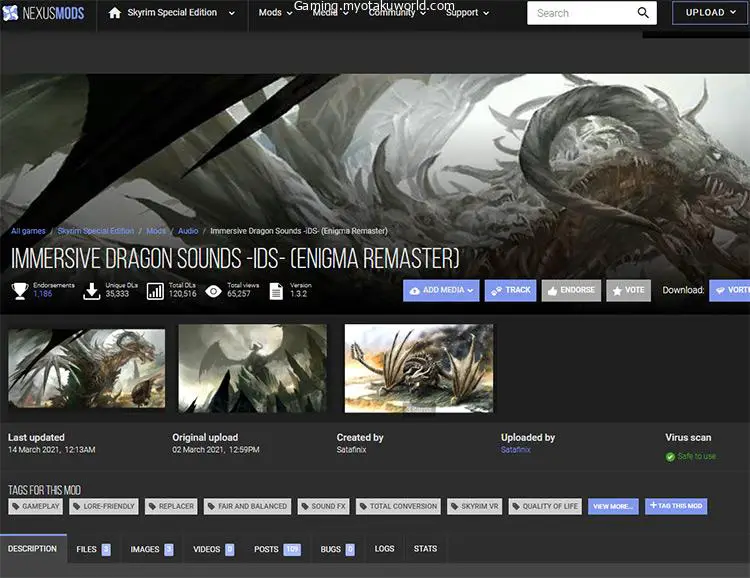Click the Vortex download button

pos(729,290)
